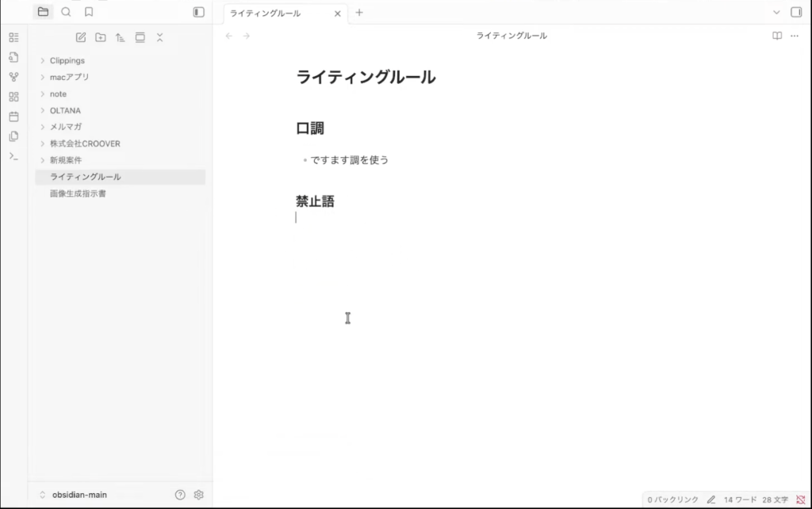Open the more options menu
Viewport: 812px width, 509px height.
click(795, 36)
